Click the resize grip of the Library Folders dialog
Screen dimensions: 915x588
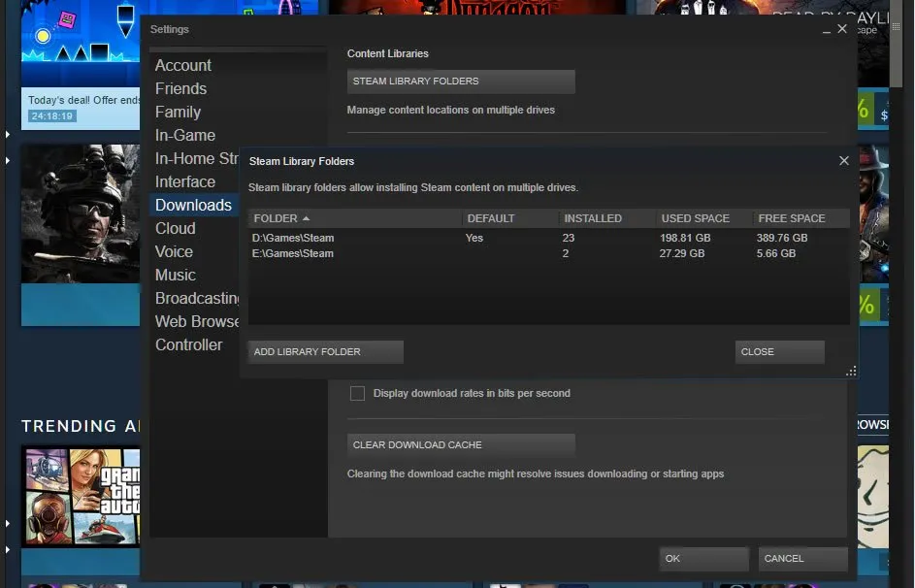[851, 372]
